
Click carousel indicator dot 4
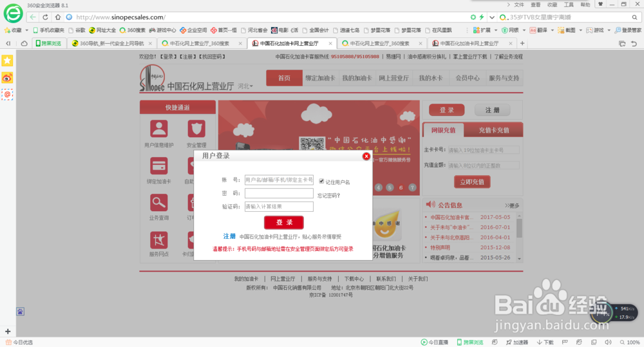point(378,187)
